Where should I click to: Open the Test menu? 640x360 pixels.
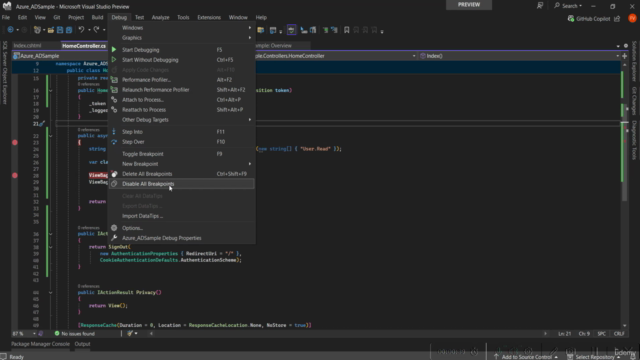tap(140, 18)
